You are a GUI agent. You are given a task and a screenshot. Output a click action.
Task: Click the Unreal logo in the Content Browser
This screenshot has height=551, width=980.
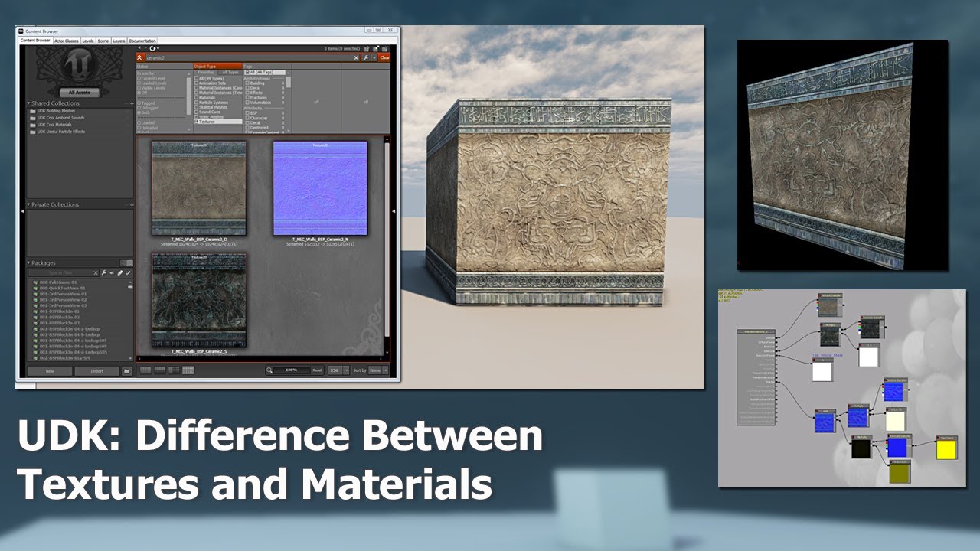pos(80,64)
